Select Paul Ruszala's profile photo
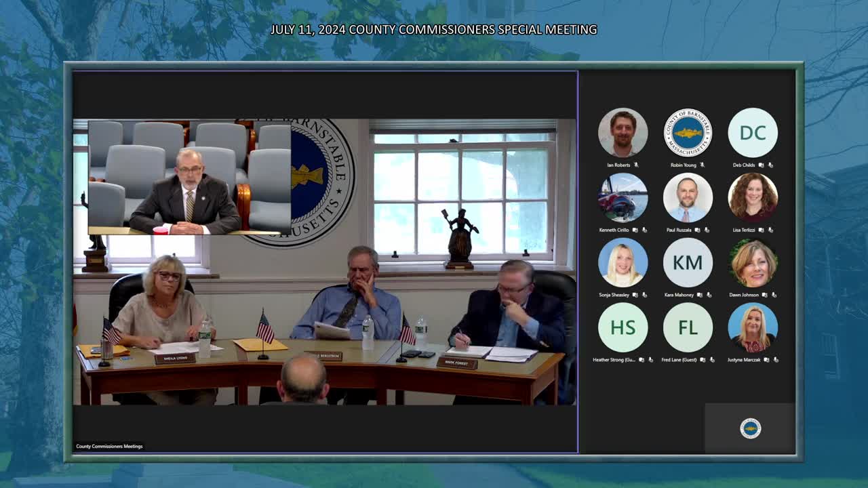The image size is (868, 488). [688, 198]
